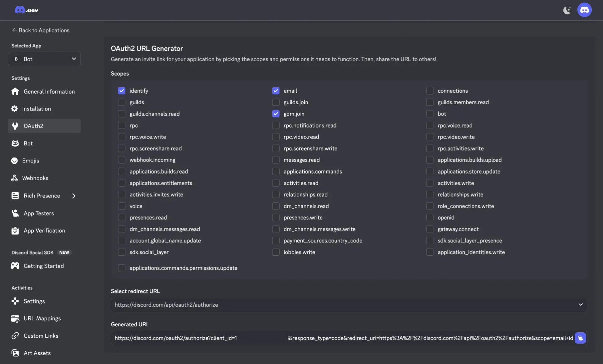This screenshot has height=364, width=603.
Task: Click the Bot robot icon in sidebar
Action: coord(15,143)
